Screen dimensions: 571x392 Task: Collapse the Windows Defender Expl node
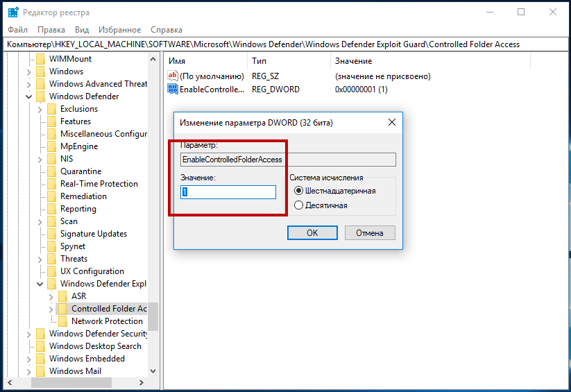[40, 284]
